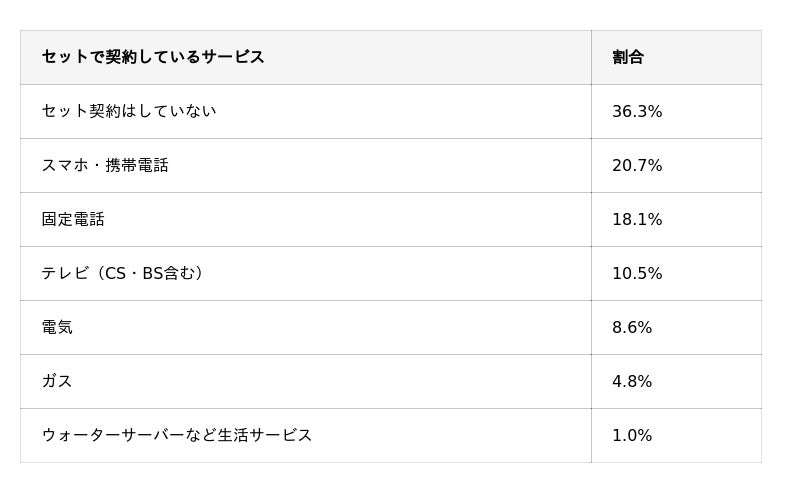Select the ガス service row label
The width and height of the screenshot is (800, 493).
point(57,381)
